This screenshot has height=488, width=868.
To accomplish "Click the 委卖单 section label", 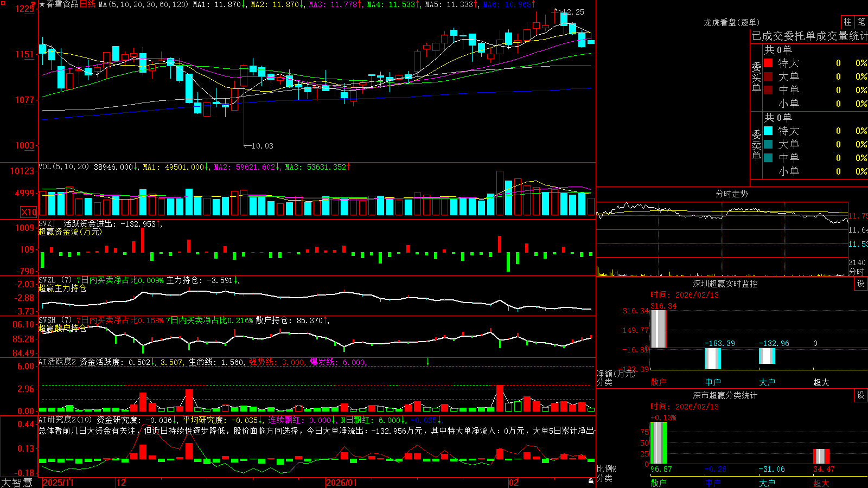I will pyautogui.click(x=756, y=145).
